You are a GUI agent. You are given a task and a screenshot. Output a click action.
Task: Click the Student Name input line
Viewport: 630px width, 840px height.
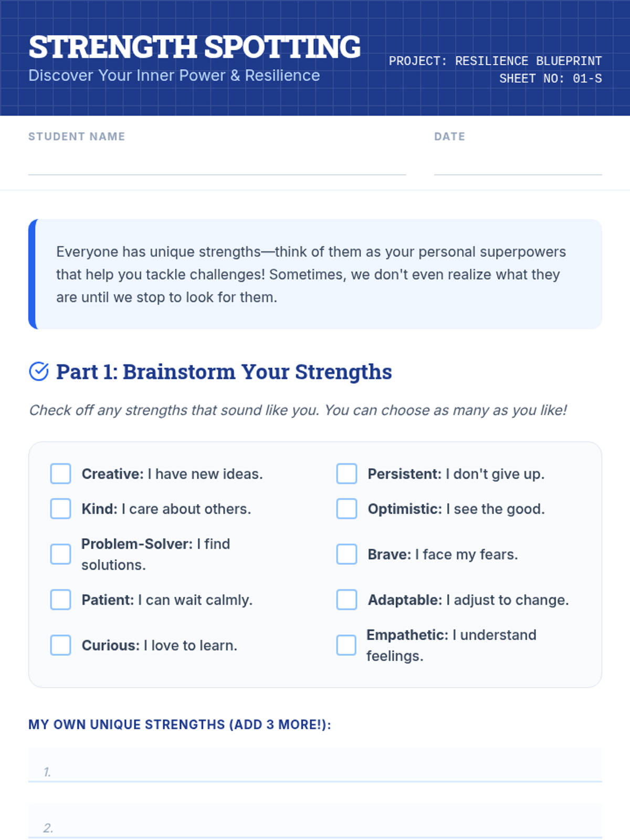(x=217, y=164)
